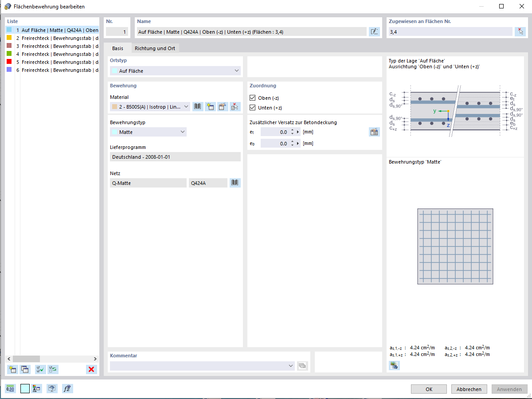This screenshot has width=532, height=399.
Task: Open the Bewehrungstyp Matte dropdown
Action: pyautogui.click(x=148, y=132)
